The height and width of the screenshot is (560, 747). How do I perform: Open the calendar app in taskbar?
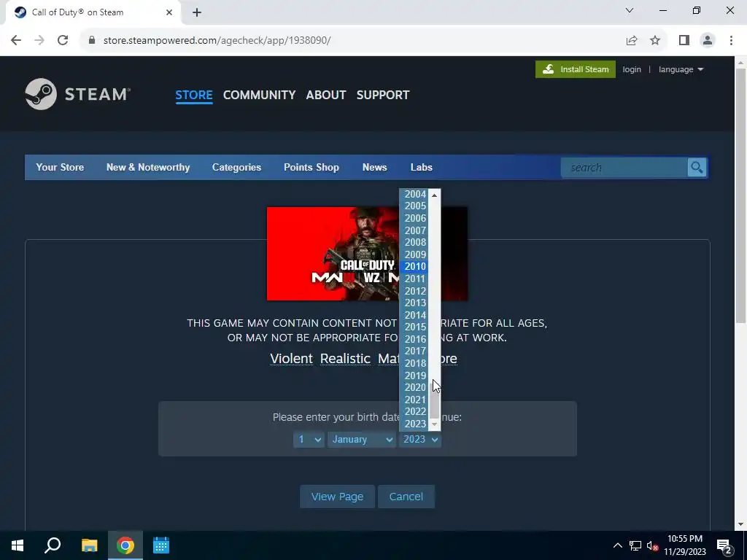pyautogui.click(x=161, y=545)
